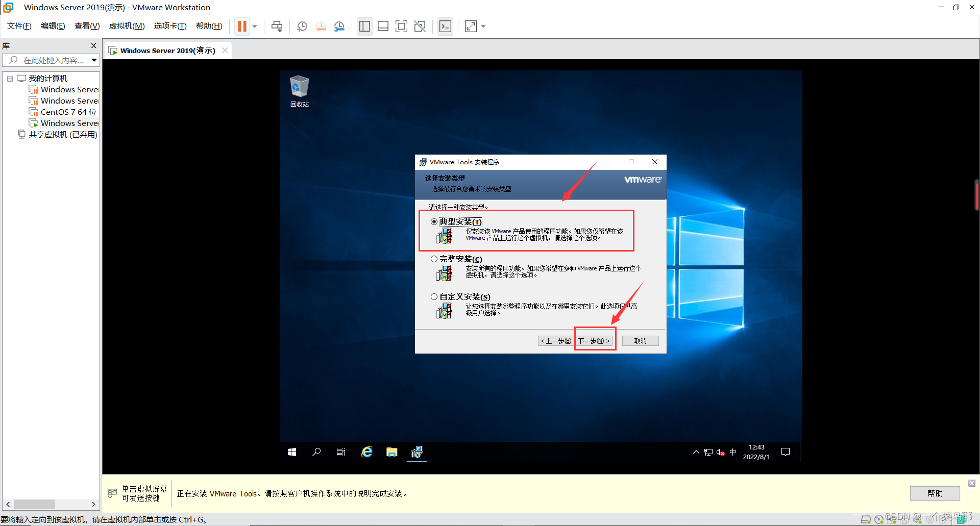The height and width of the screenshot is (526, 980).
Task: Open the guest notification center icon
Action: pos(786,452)
